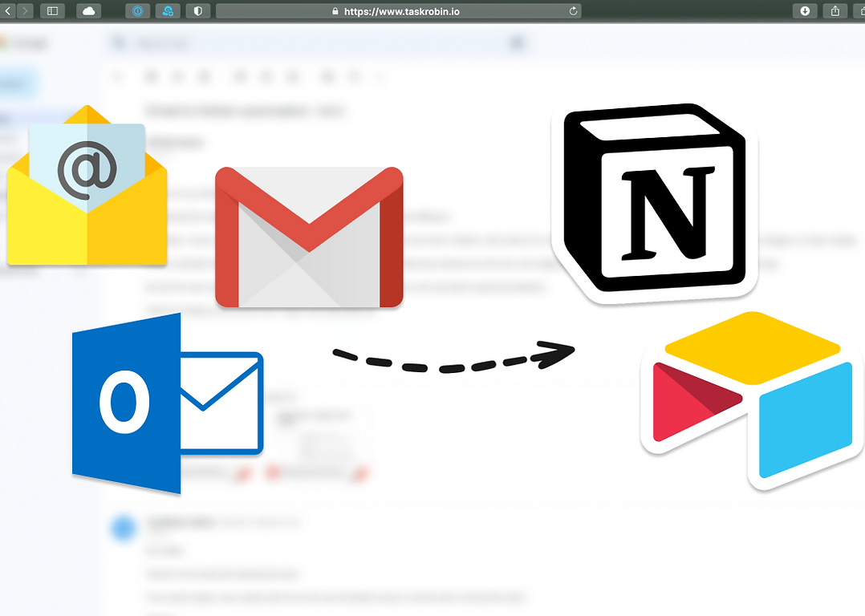The width and height of the screenshot is (865, 616).
Task: Go back using the Safari back arrow
Action: point(7,11)
